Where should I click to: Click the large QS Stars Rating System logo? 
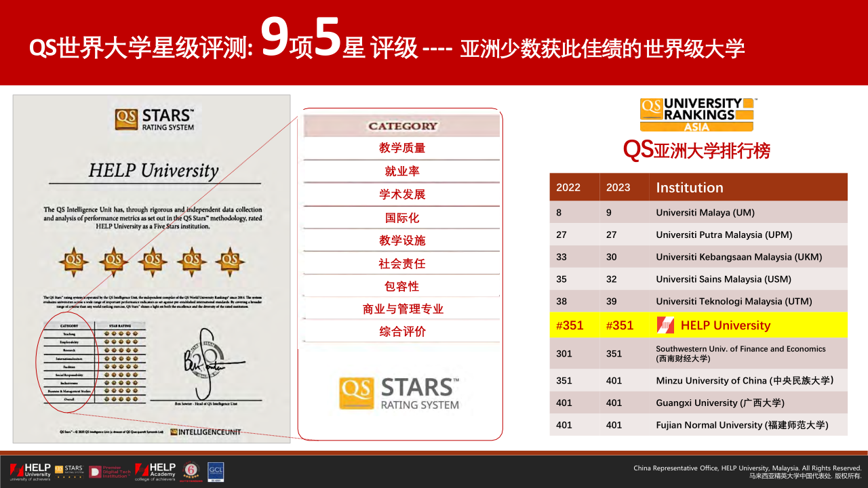pyautogui.click(x=399, y=394)
